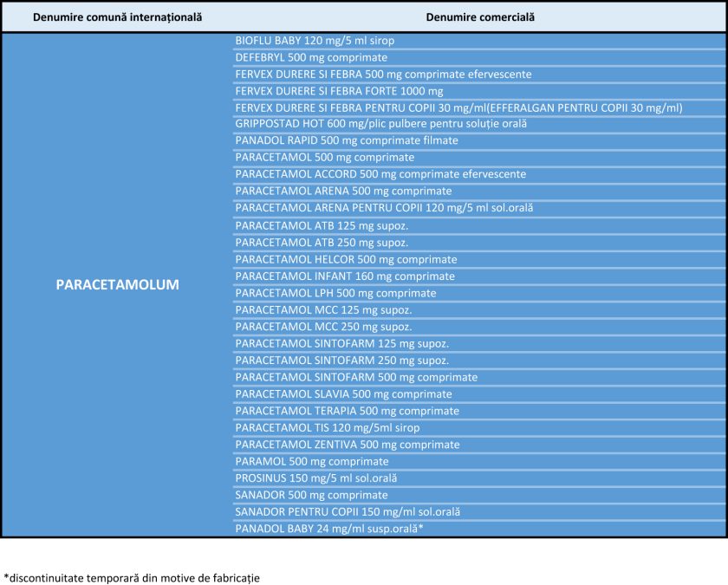Select SANADOR PENTRU COPII 150 mg/ml sol.orală

pyautogui.click(x=479, y=511)
